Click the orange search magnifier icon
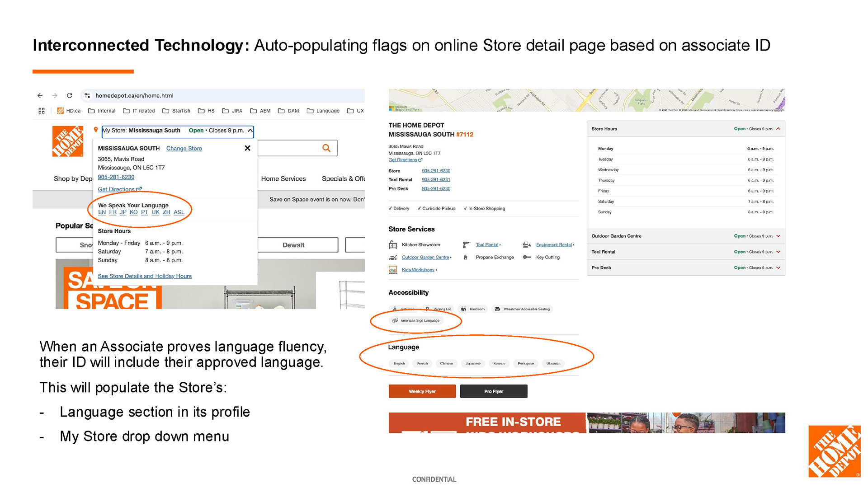 (x=326, y=148)
